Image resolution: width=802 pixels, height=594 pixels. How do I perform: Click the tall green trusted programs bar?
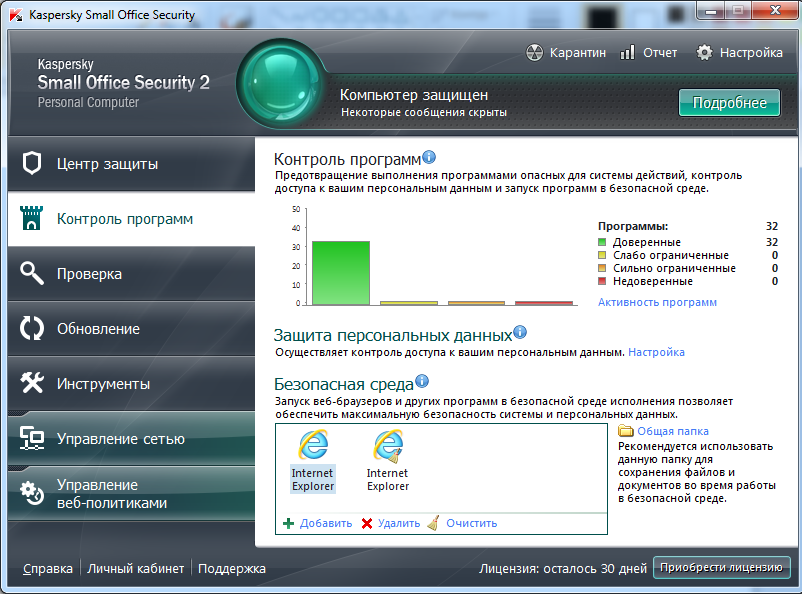pos(341,273)
